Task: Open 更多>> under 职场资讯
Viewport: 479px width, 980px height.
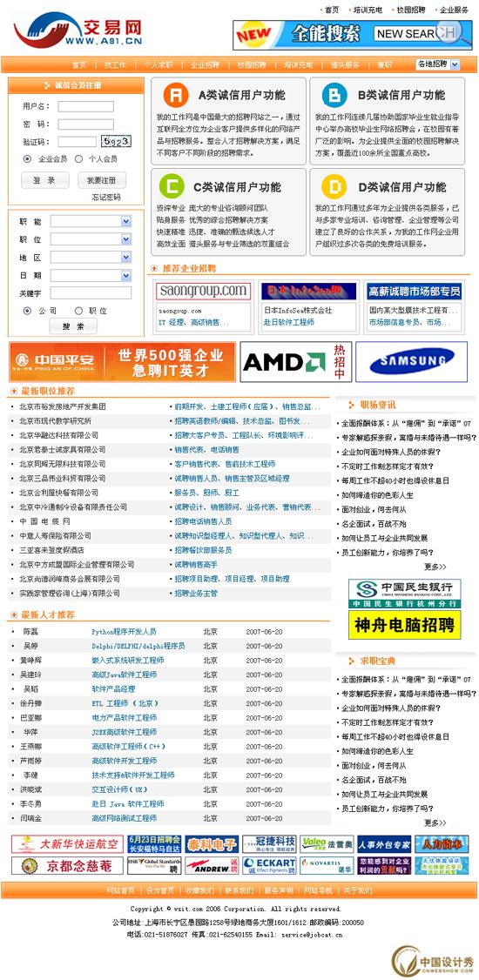Action: coord(435,567)
